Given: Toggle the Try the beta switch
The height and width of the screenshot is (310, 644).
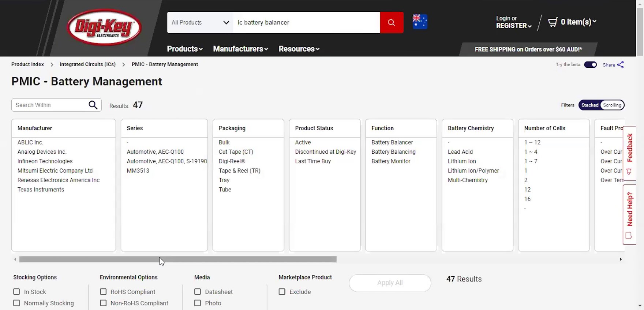Looking at the screenshot, I should pos(590,65).
